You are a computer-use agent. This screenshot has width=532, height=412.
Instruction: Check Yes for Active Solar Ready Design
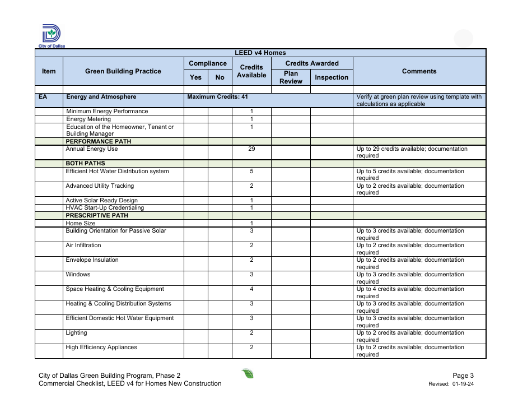[195, 200]
